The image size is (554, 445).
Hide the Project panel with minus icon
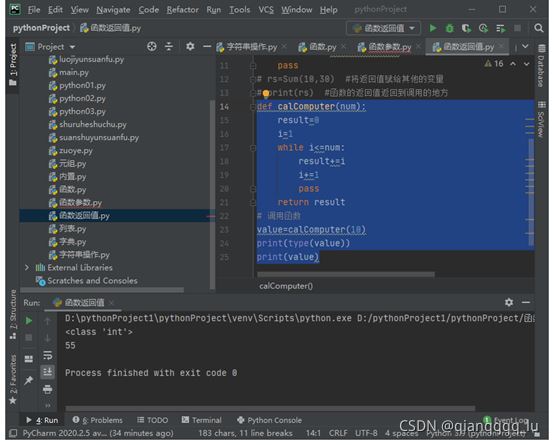(x=207, y=47)
